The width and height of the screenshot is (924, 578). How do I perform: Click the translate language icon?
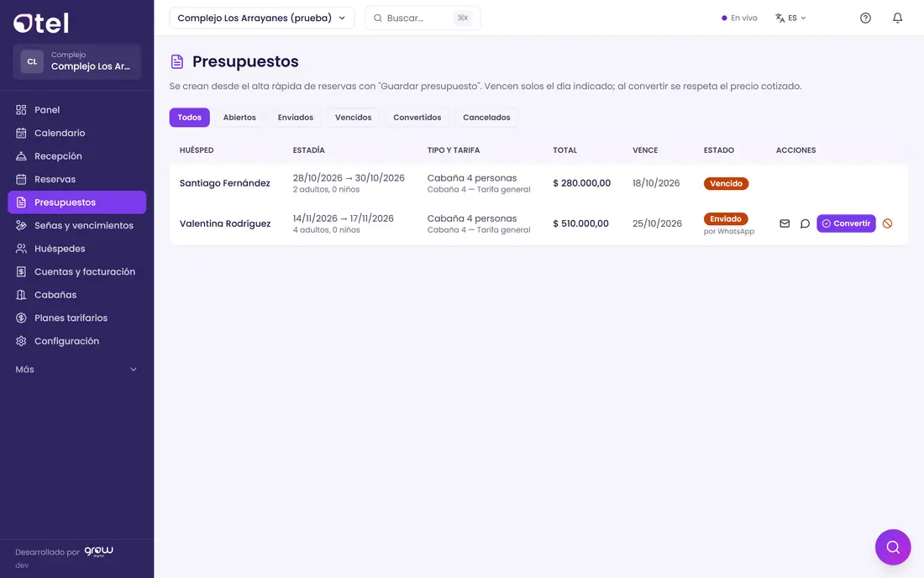coord(780,18)
